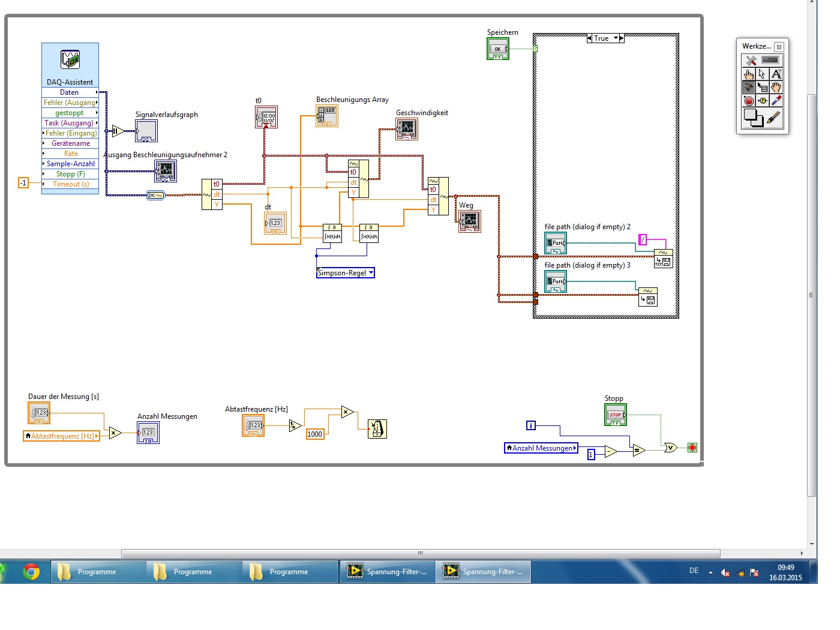The image size is (840, 630).
Task: Select the Set Breakpoint tool
Action: [749, 101]
